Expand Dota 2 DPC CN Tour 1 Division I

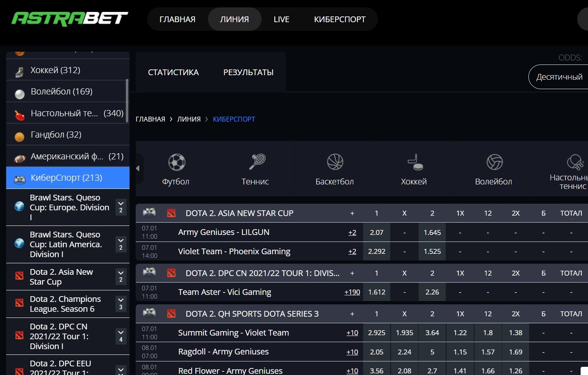click(x=121, y=336)
